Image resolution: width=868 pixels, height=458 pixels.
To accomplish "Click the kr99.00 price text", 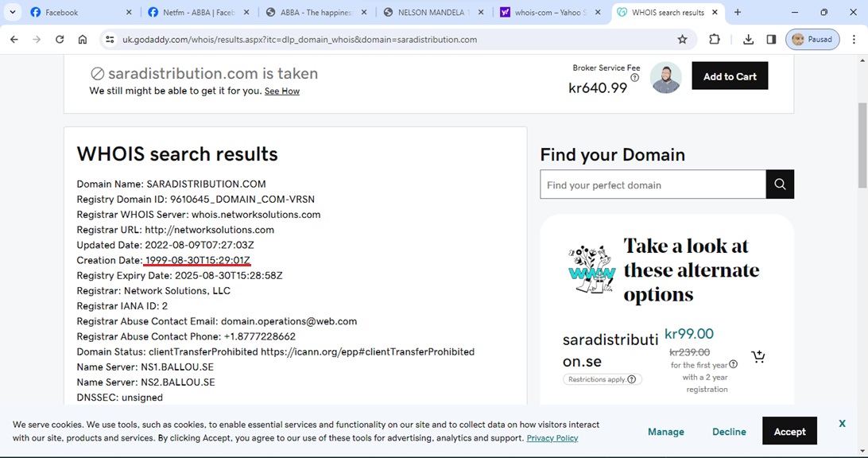I will [x=688, y=334].
